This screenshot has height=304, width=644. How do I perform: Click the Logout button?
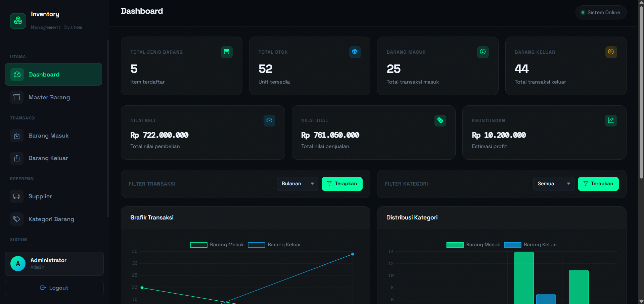pyautogui.click(x=54, y=288)
